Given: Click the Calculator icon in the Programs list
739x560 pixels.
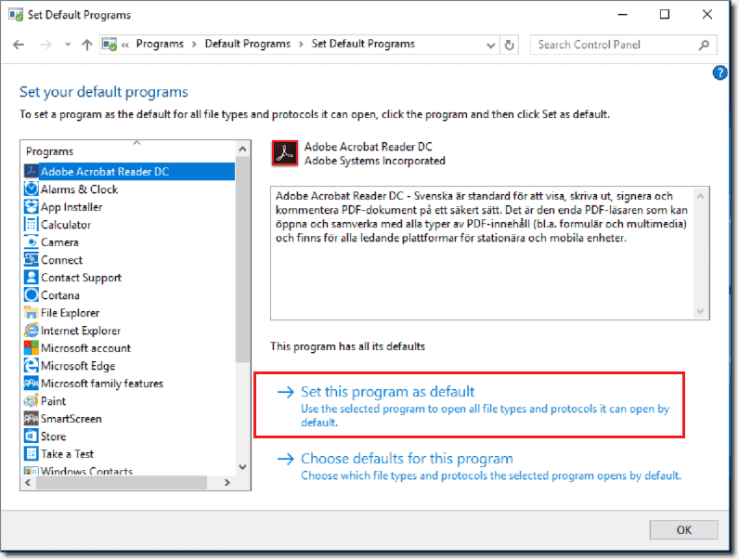Looking at the screenshot, I should point(32,225).
